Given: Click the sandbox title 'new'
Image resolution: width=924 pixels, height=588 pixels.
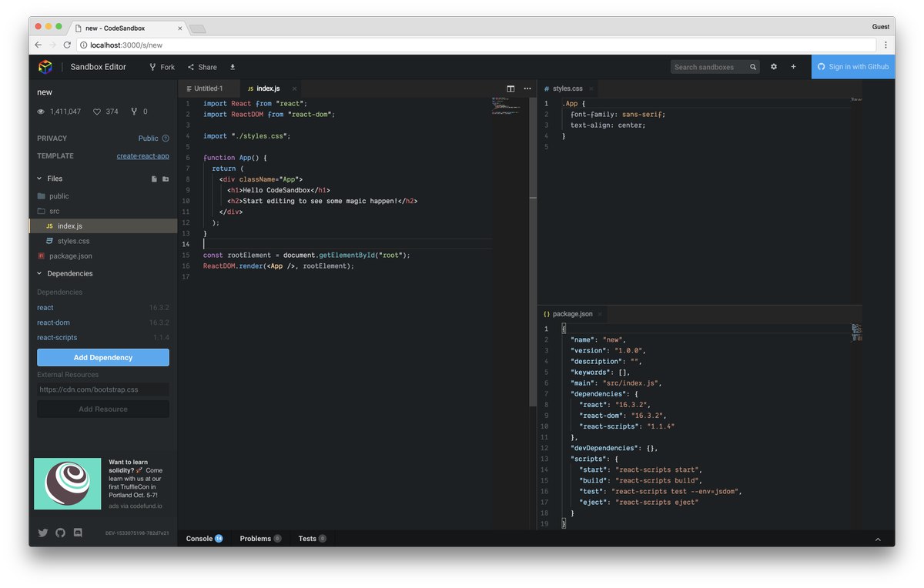Looking at the screenshot, I should coord(45,92).
